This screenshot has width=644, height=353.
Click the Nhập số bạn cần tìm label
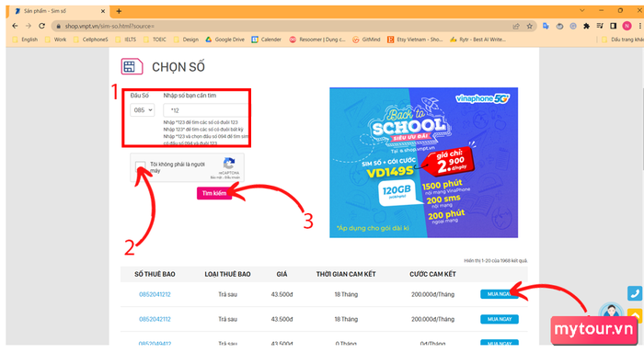point(190,96)
